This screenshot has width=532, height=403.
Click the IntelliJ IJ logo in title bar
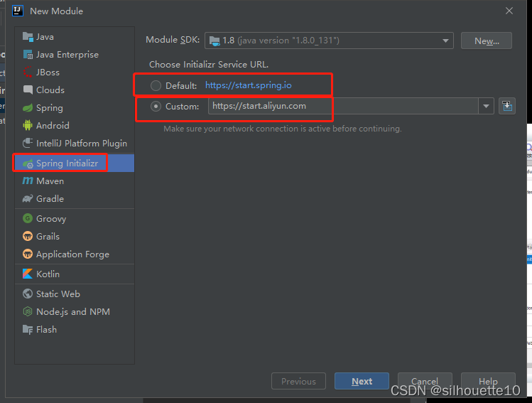17,11
